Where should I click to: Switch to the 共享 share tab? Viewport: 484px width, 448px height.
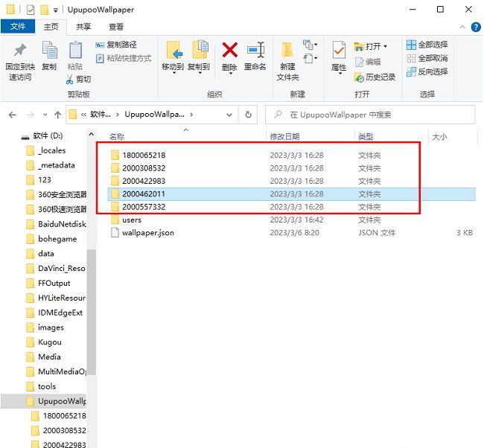coord(83,27)
